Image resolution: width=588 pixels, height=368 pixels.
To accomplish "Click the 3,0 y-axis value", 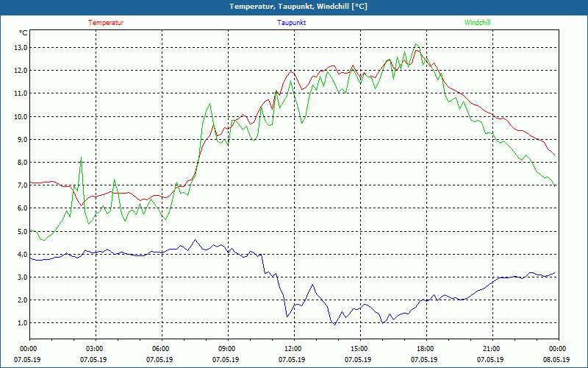I will point(23,277).
